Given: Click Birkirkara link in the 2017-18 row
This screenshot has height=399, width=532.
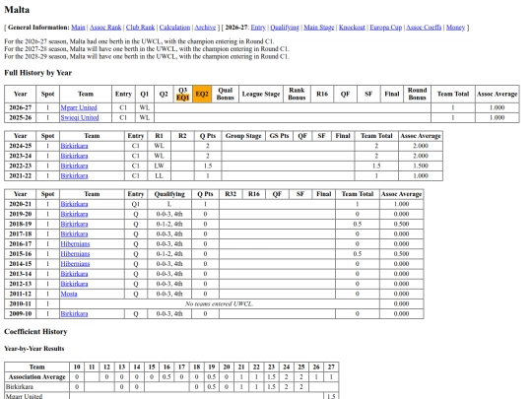Looking at the screenshot, I should coord(74,233).
